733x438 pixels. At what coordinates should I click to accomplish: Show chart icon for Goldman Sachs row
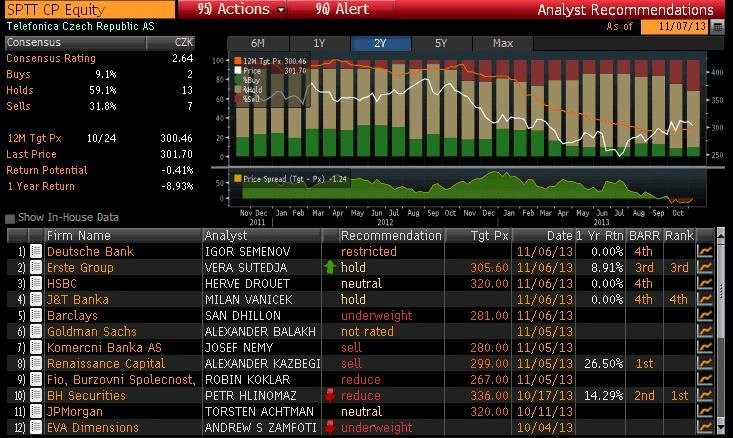[x=704, y=331]
